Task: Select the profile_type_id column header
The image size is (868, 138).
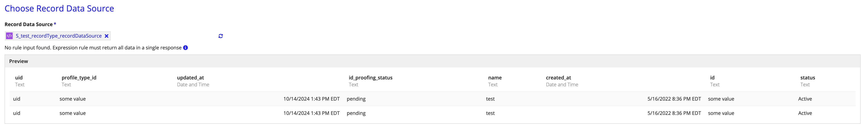Action: pos(79,78)
